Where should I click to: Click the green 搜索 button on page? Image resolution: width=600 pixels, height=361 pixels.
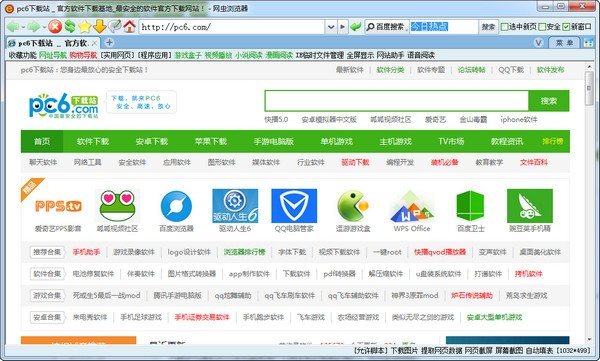[549, 101]
